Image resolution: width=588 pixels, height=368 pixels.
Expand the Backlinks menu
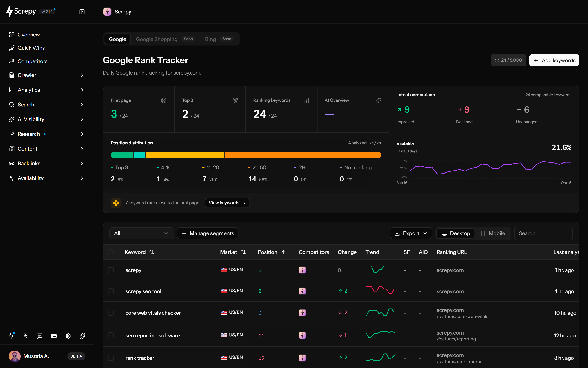(47, 164)
